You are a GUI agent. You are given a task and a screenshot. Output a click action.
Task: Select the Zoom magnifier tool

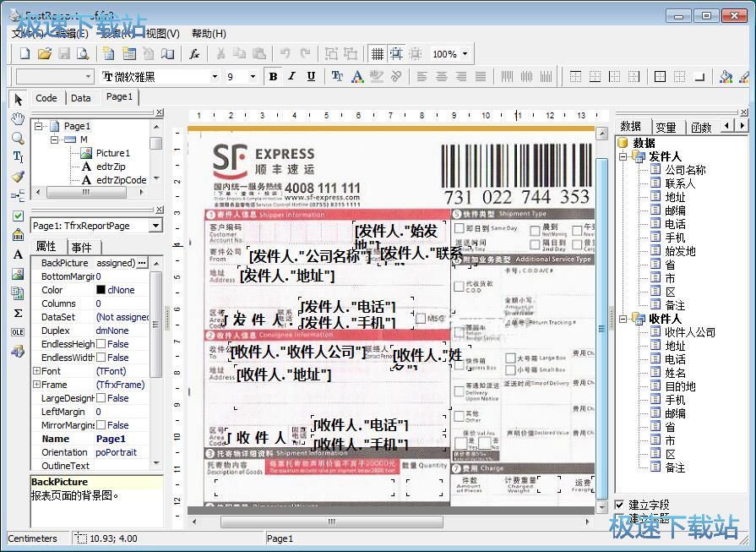pyautogui.click(x=18, y=138)
